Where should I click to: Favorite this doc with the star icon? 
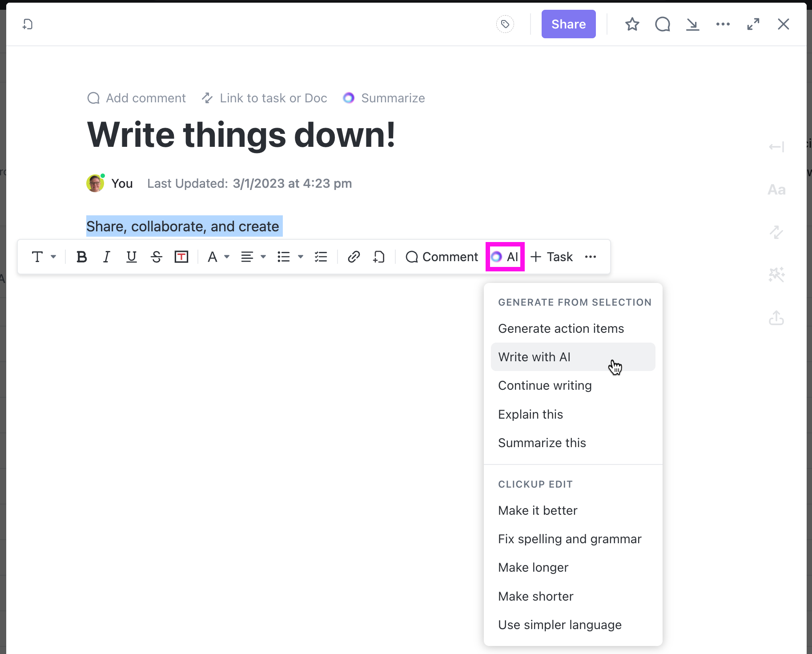pyautogui.click(x=632, y=24)
